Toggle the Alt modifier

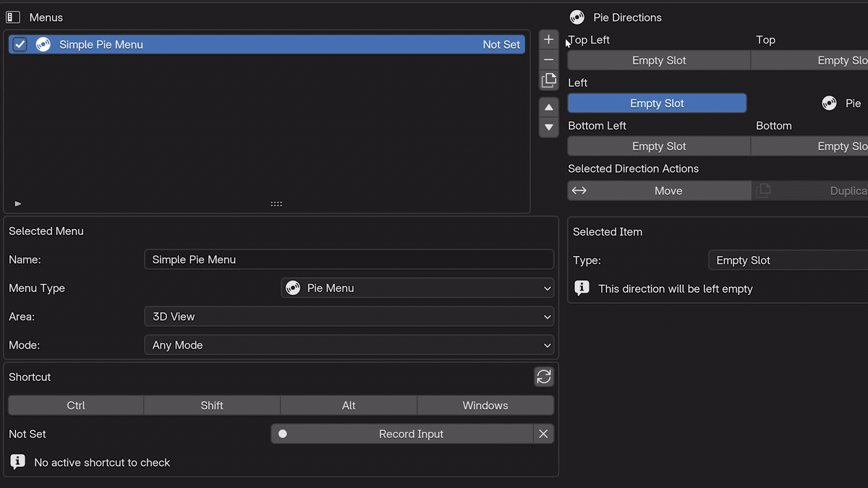[x=349, y=406]
